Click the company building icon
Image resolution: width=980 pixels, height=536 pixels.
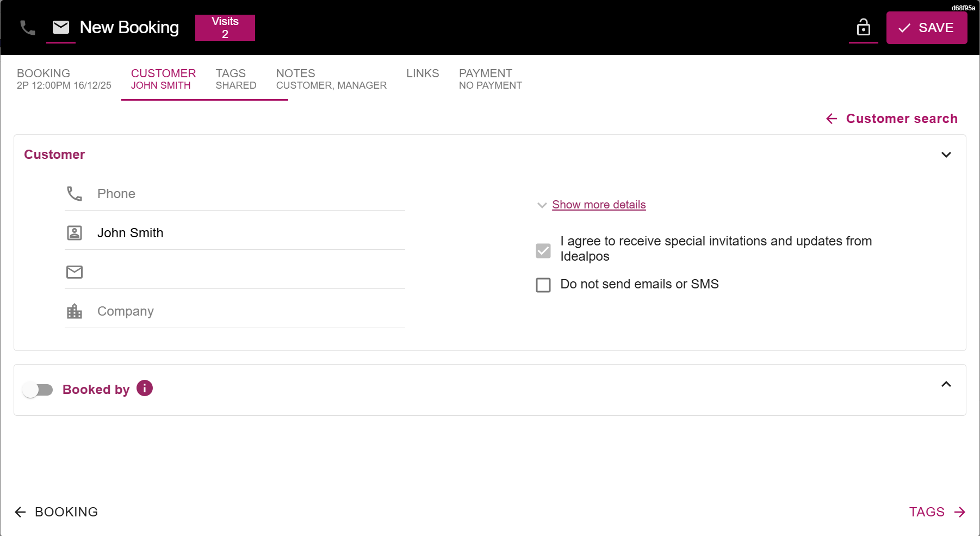[75, 311]
